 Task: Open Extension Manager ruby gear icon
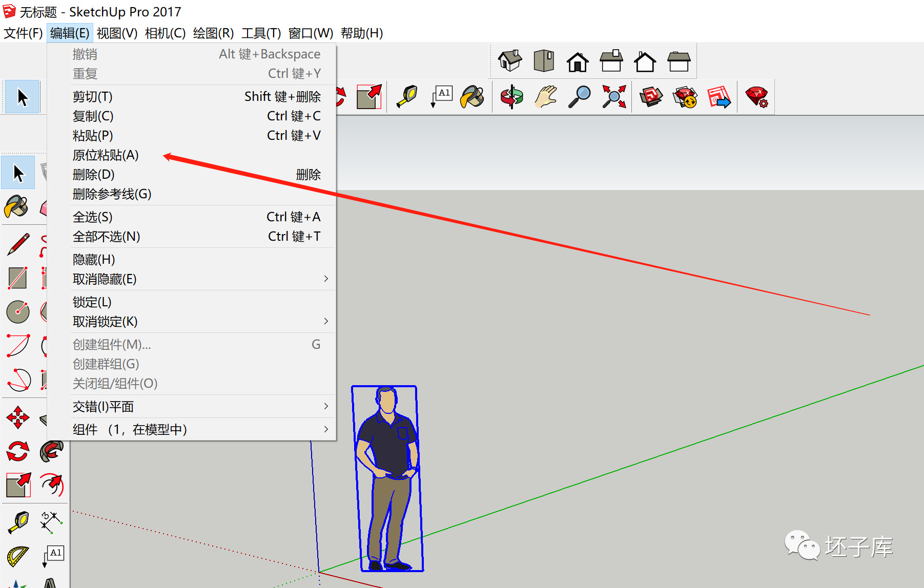(x=757, y=97)
